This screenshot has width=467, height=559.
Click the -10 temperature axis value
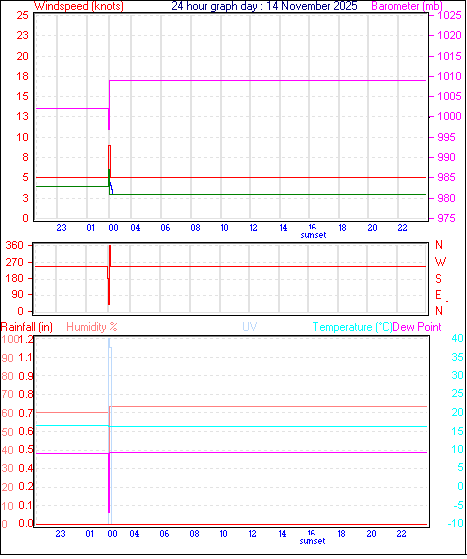[456, 524]
